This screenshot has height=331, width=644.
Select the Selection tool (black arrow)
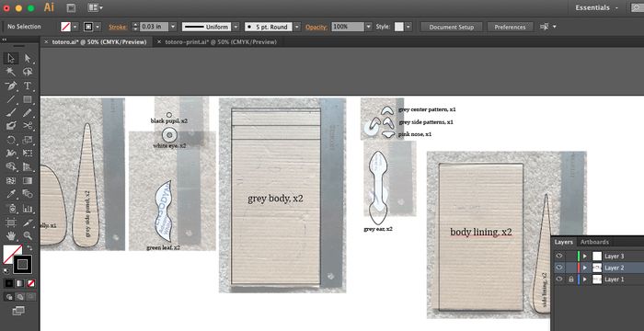[x=11, y=58]
